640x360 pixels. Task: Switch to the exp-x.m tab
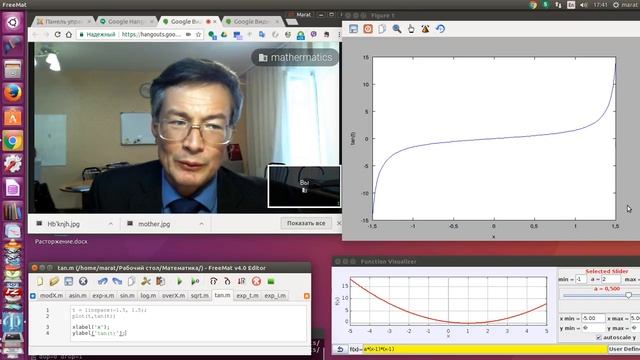pyautogui.click(x=103, y=296)
